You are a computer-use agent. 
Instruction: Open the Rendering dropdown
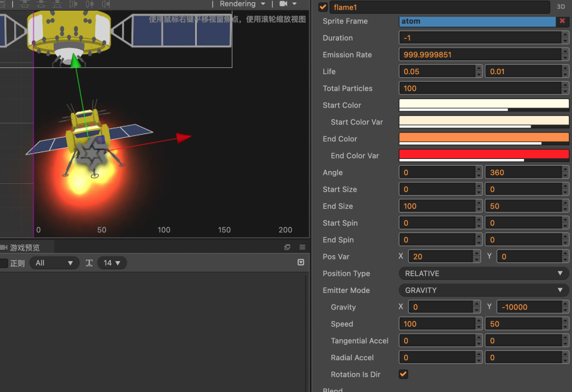(242, 4)
